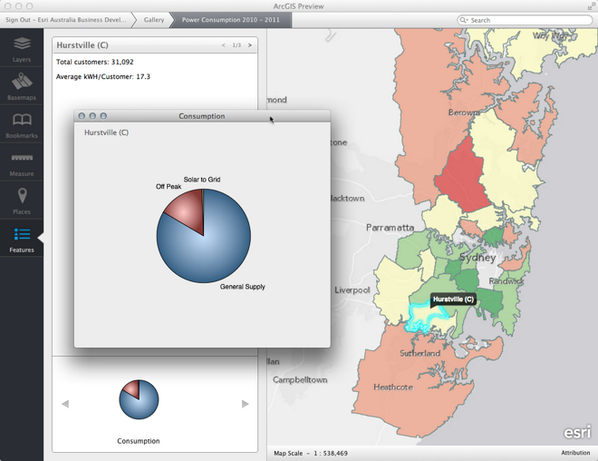Click the Sutherland map label
Viewport: 598px width, 461px height.
pyautogui.click(x=420, y=353)
